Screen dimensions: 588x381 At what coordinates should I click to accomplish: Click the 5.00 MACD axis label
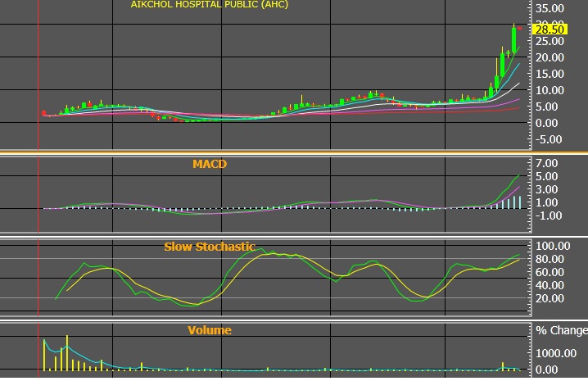click(x=547, y=176)
